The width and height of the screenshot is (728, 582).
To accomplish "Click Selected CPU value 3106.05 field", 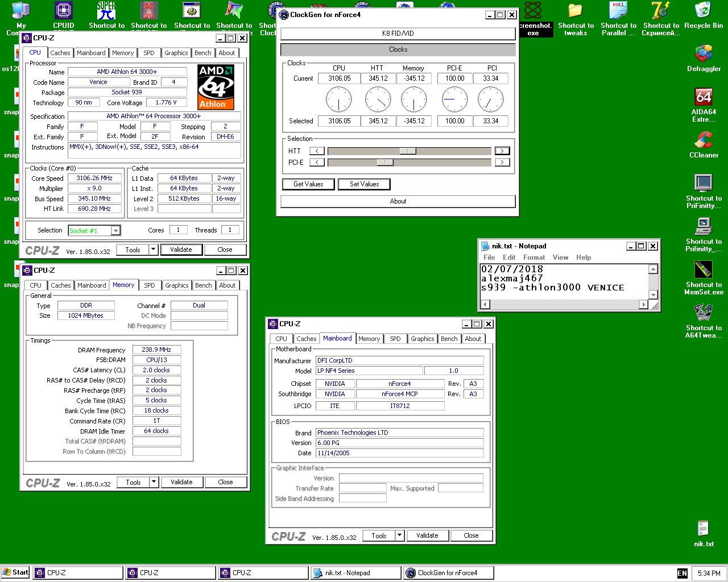I will (x=339, y=121).
